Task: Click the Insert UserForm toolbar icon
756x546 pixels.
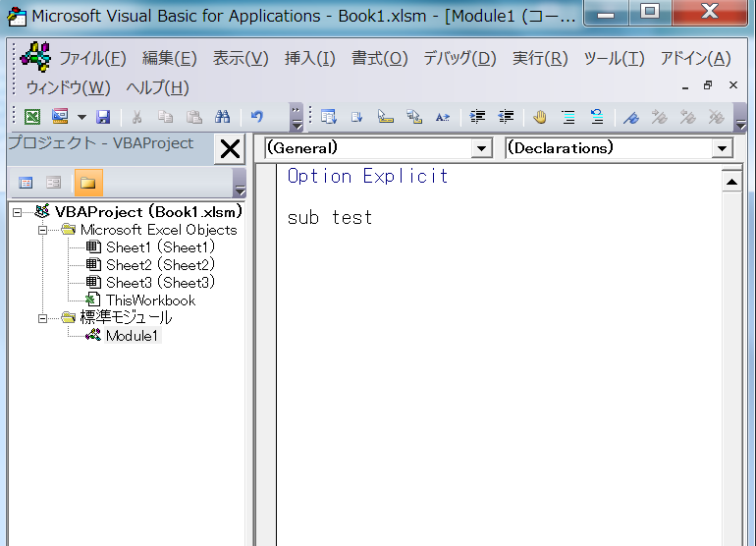Action: click(60, 117)
